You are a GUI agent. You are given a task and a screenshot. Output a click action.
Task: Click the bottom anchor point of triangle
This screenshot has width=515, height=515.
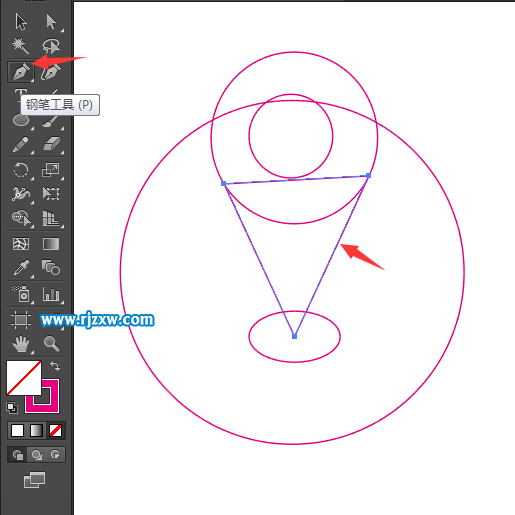pyautogui.click(x=294, y=336)
